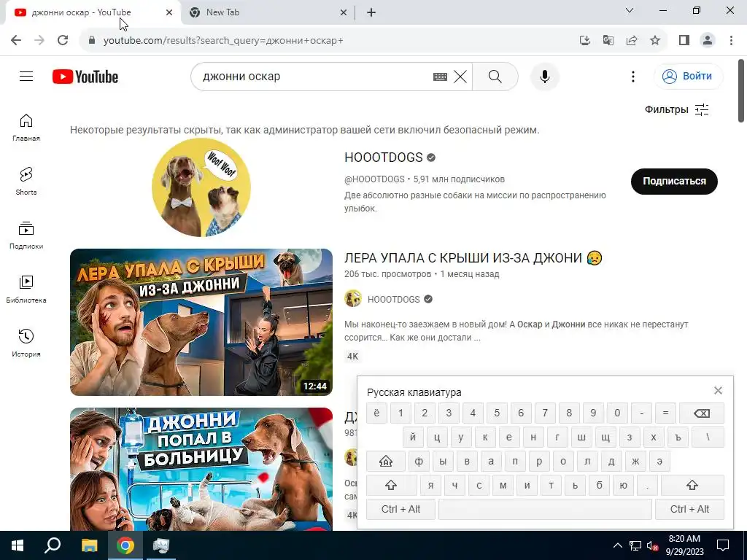Open the HOOOTDOGS channel title
The width and height of the screenshot is (747, 560).
coord(384,157)
